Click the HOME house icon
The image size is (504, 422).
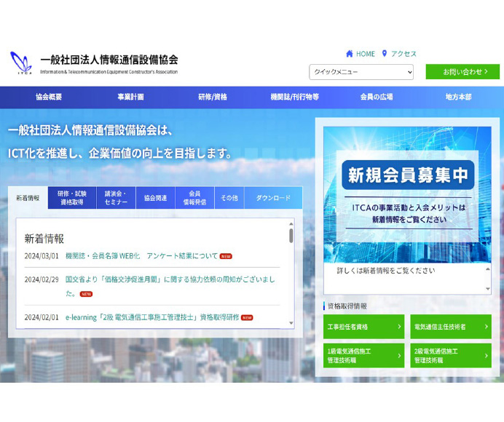[350, 54]
